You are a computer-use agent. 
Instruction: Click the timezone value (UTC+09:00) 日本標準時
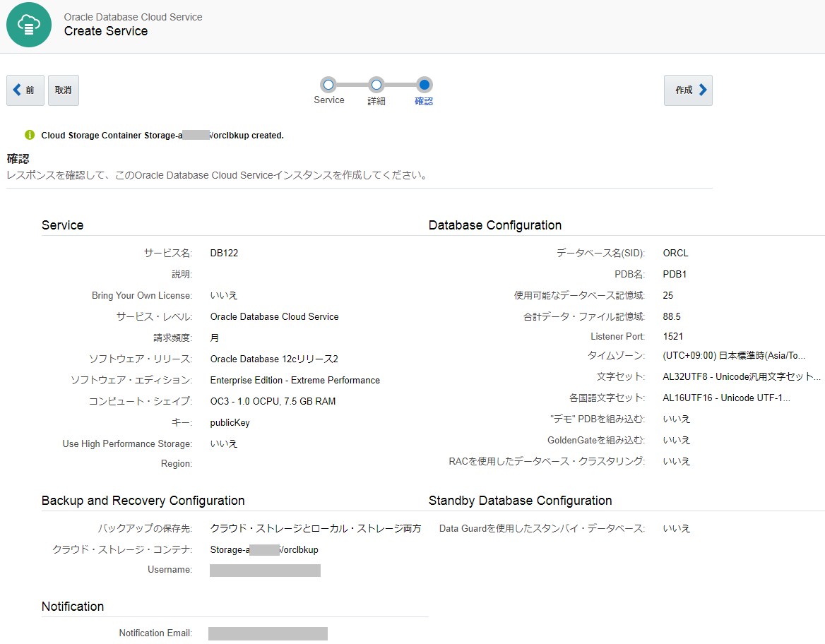click(734, 356)
